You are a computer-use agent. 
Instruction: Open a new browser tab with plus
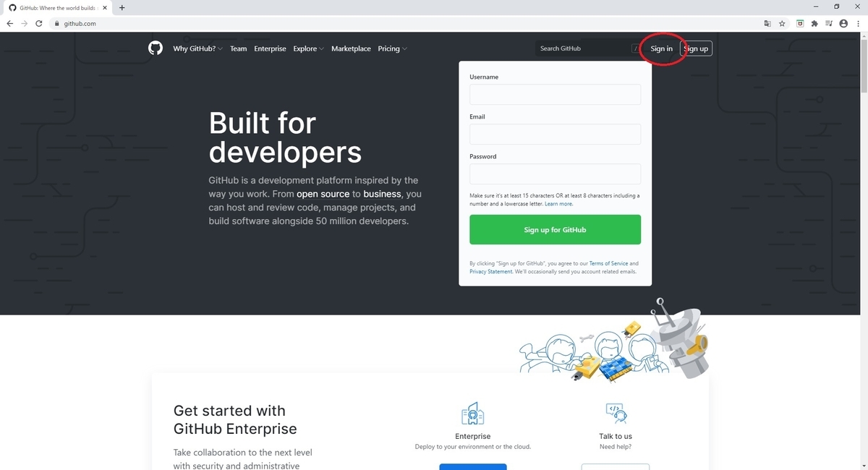[122, 7]
